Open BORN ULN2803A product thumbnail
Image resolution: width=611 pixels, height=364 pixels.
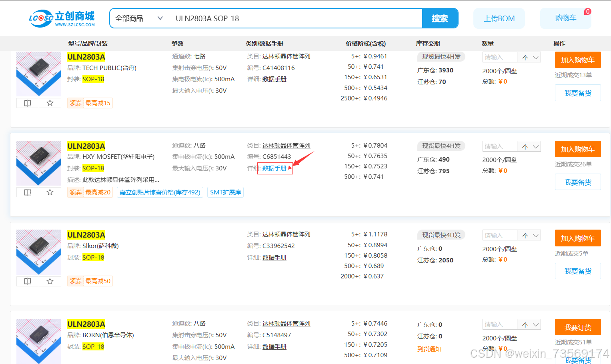click(39, 341)
